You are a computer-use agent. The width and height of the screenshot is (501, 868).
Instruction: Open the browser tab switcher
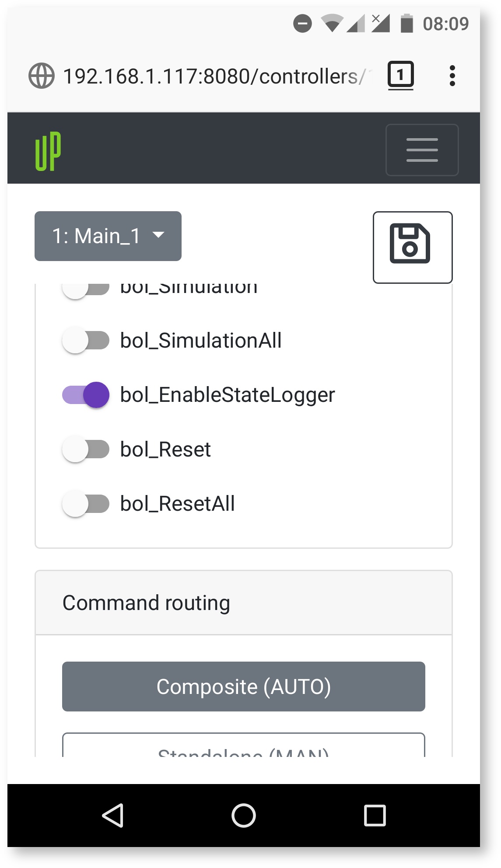tap(400, 75)
